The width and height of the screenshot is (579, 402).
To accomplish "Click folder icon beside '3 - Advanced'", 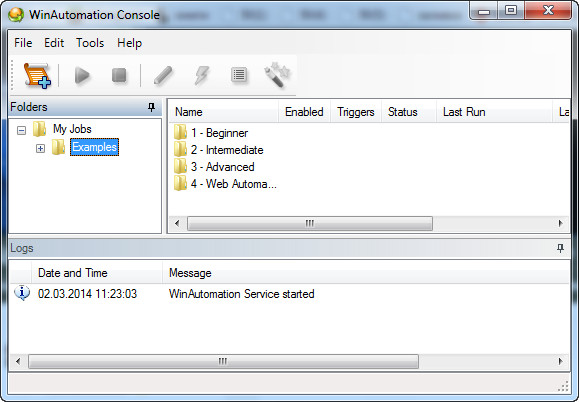I will pyautogui.click(x=180, y=166).
